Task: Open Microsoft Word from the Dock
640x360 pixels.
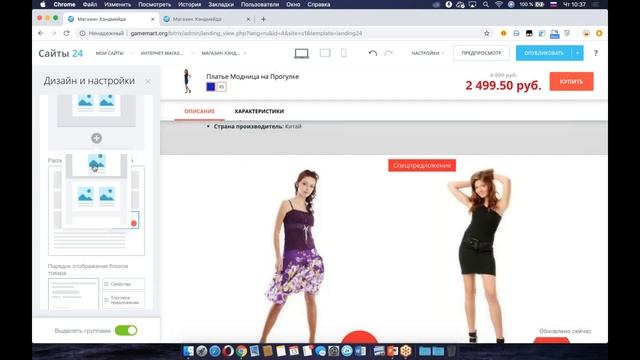Action: [x=360, y=351]
